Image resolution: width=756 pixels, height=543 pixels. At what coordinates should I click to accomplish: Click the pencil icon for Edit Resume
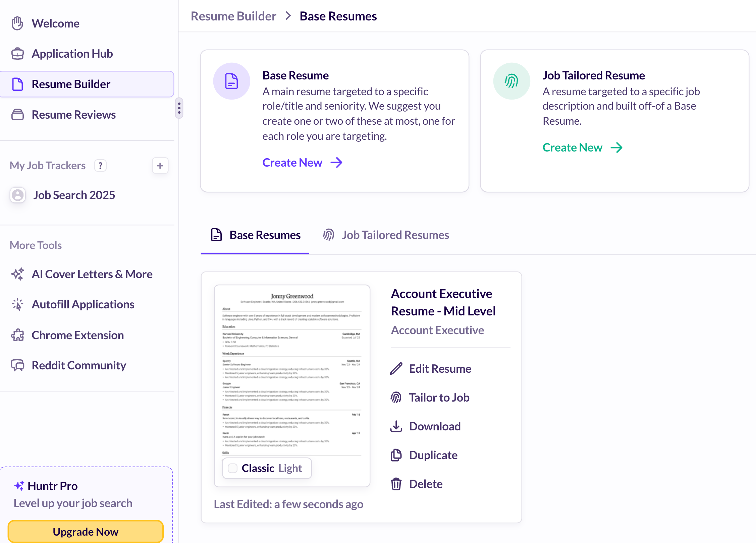tap(396, 369)
